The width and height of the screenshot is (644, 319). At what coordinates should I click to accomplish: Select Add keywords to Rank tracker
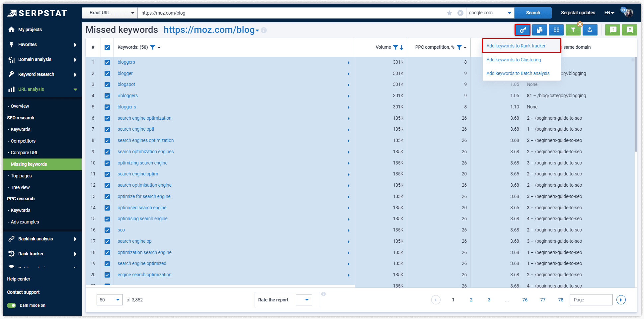point(522,46)
